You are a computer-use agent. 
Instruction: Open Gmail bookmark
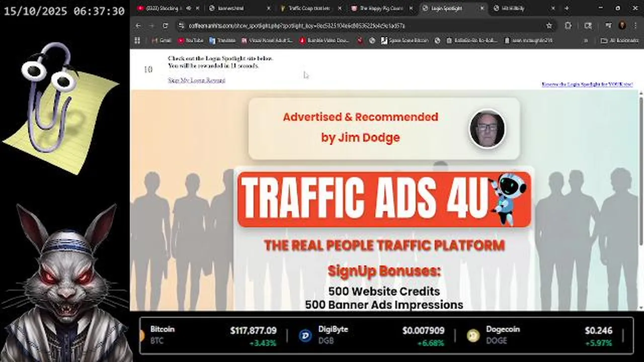coord(161,40)
